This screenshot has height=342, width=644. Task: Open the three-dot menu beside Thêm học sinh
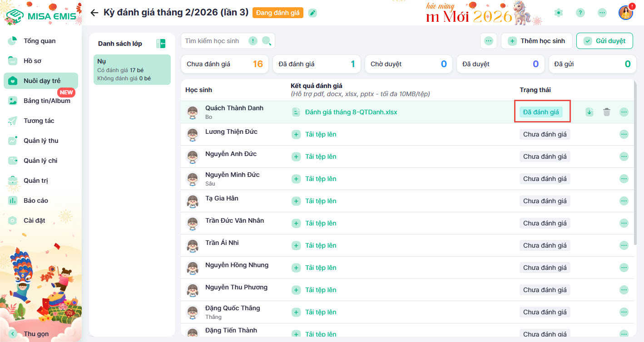[489, 41]
